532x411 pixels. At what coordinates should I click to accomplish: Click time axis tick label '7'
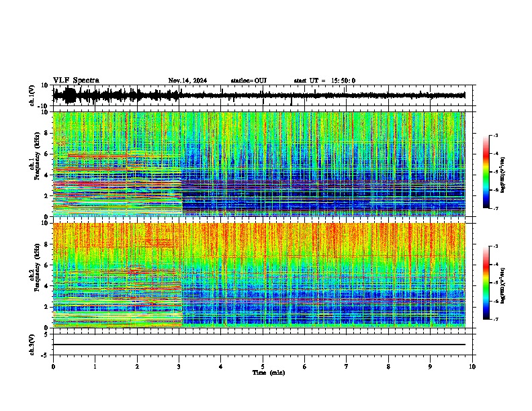click(347, 367)
